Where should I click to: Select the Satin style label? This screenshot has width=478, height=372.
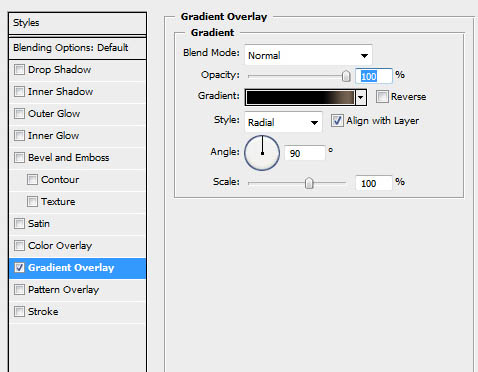click(x=39, y=224)
